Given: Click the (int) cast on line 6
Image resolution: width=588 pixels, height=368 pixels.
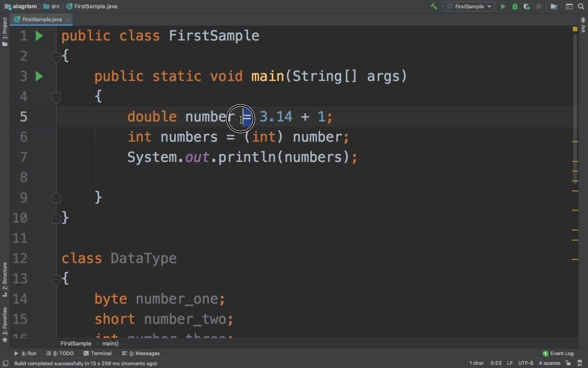Looking at the screenshot, I should tap(264, 137).
